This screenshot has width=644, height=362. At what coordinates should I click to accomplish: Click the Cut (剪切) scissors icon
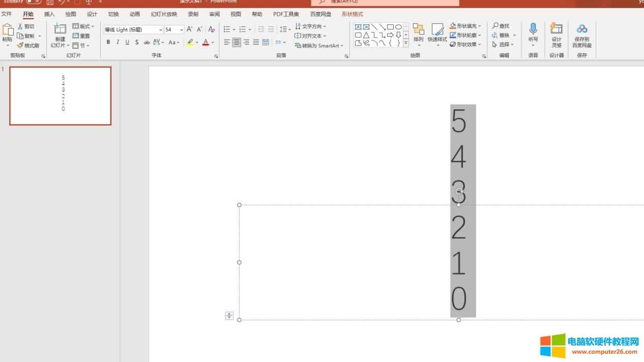(x=20, y=26)
